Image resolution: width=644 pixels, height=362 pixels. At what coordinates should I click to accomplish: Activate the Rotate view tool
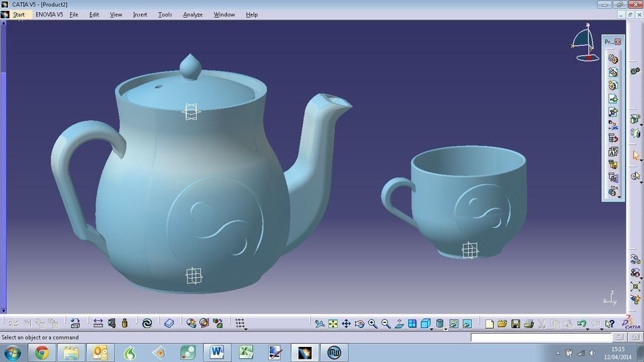point(359,324)
